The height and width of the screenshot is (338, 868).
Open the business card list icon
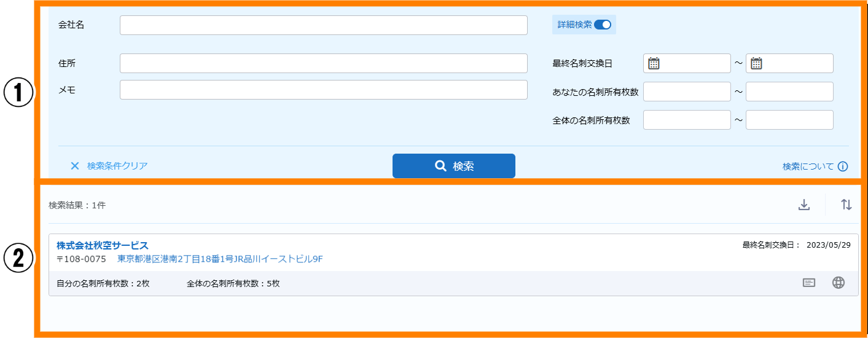pos(809,283)
